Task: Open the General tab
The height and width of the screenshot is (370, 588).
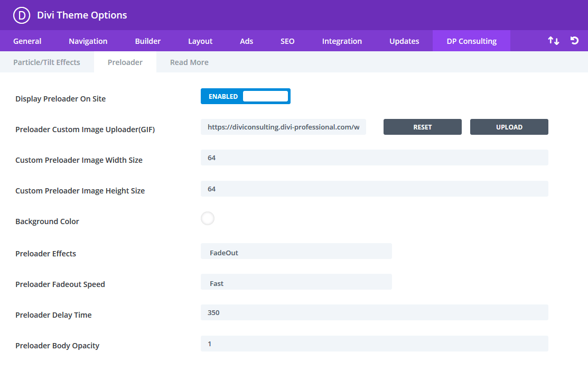Action: point(27,41)
